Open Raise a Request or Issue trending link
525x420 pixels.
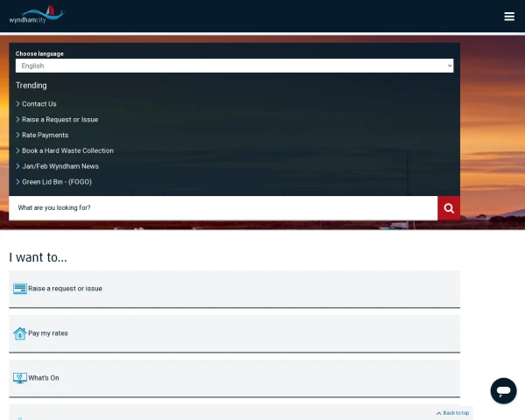[59, 120]
